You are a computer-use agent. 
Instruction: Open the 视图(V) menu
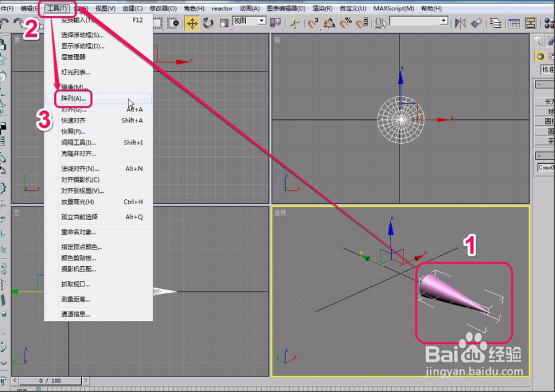click(x=105, y=8)
